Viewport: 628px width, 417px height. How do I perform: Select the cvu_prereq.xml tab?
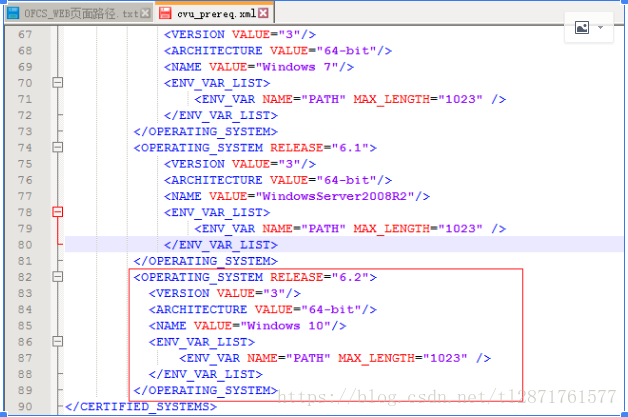click(216, 14)
